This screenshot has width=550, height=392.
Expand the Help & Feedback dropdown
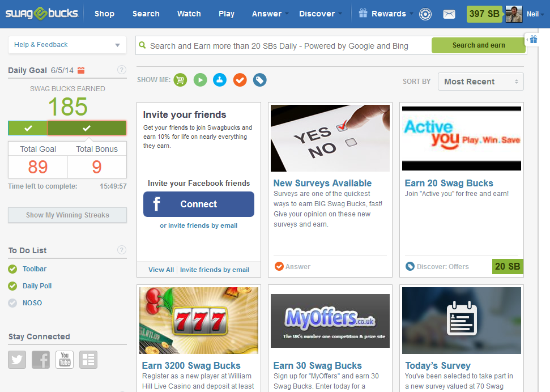click(x=67, y=45)
